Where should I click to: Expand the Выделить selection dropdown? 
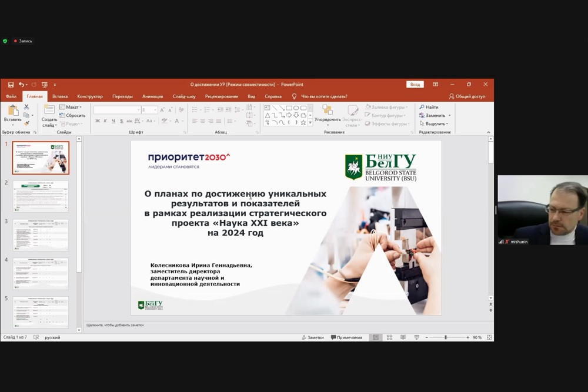click(x=437, y=124)
